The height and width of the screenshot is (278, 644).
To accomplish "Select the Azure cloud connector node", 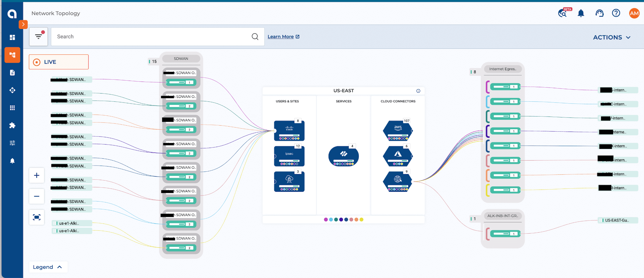I will pos(398,156).
